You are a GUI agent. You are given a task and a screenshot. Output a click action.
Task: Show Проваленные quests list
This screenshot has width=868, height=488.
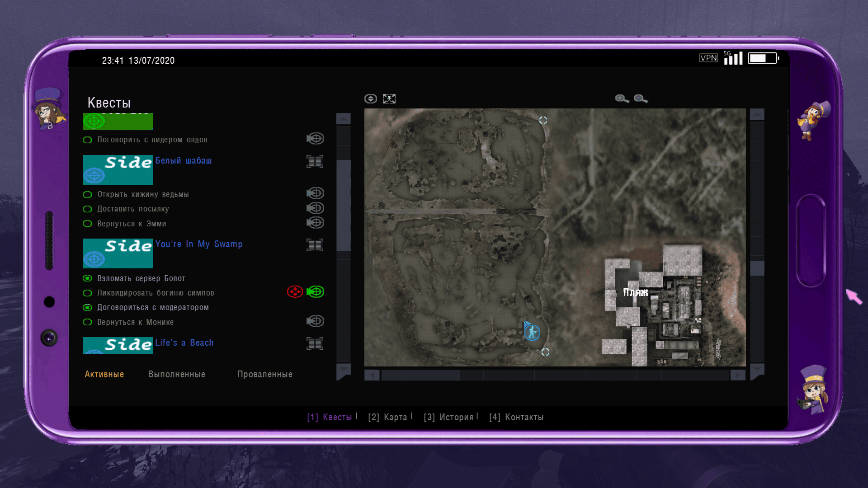pos(265,374)
